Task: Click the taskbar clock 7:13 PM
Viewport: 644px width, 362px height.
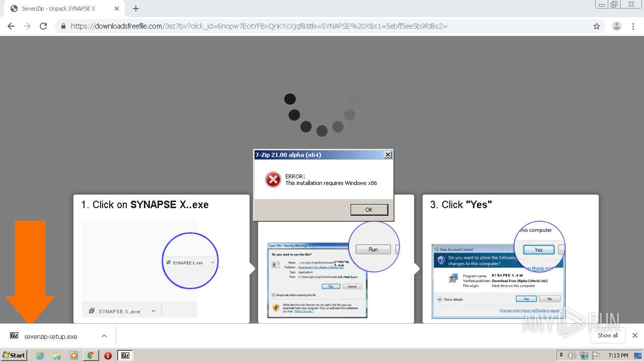Action: coord(618,355)
